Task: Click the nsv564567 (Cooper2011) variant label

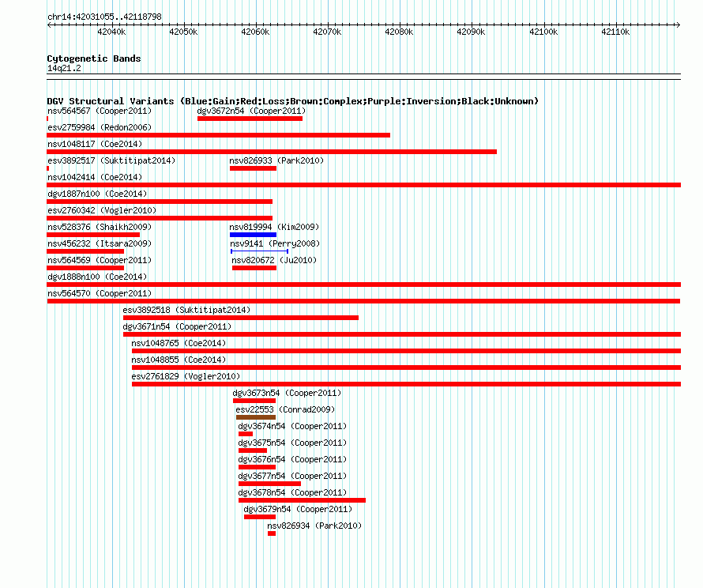Action: [x=100, y=111]
